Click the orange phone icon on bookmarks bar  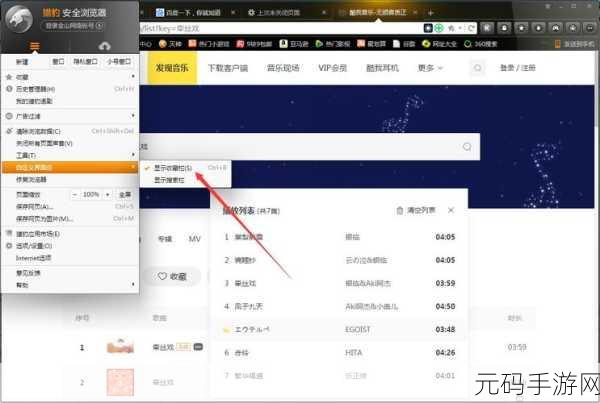[558, 44]
